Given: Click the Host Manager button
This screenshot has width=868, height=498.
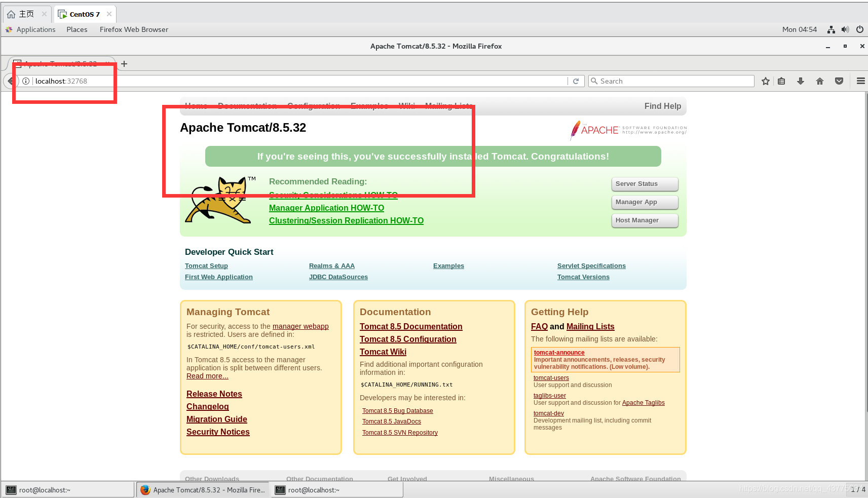Looking at the screenshot, I should pos(645,220).
